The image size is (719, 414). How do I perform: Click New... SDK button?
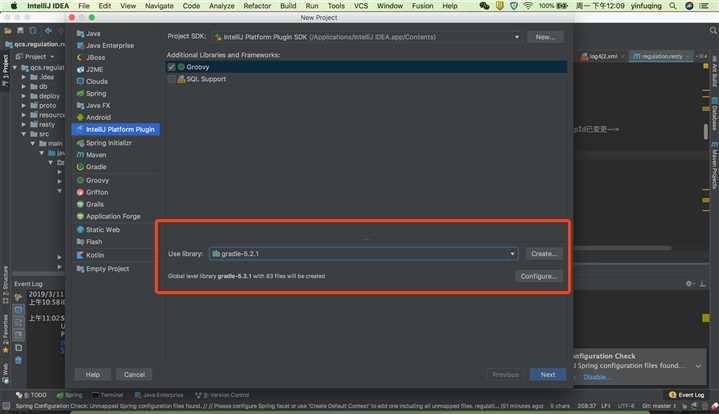click(545, 37)
